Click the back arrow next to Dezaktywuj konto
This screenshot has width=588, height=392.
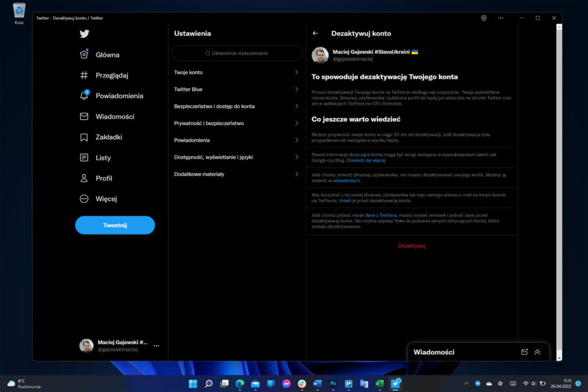(x=315, y=33)
